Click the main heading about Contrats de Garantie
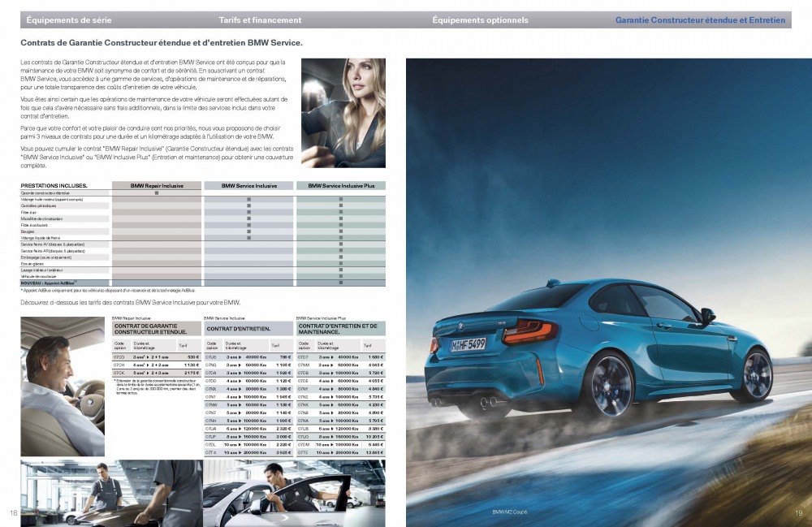Viewport: 812px width, 527px height. (162, 43)
